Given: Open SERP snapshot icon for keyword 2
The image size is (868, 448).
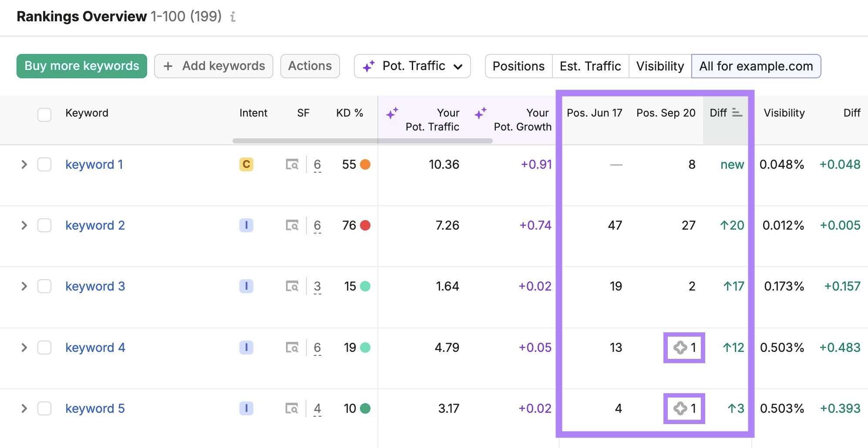Looking at the screenshot, I should coord(292,225).
